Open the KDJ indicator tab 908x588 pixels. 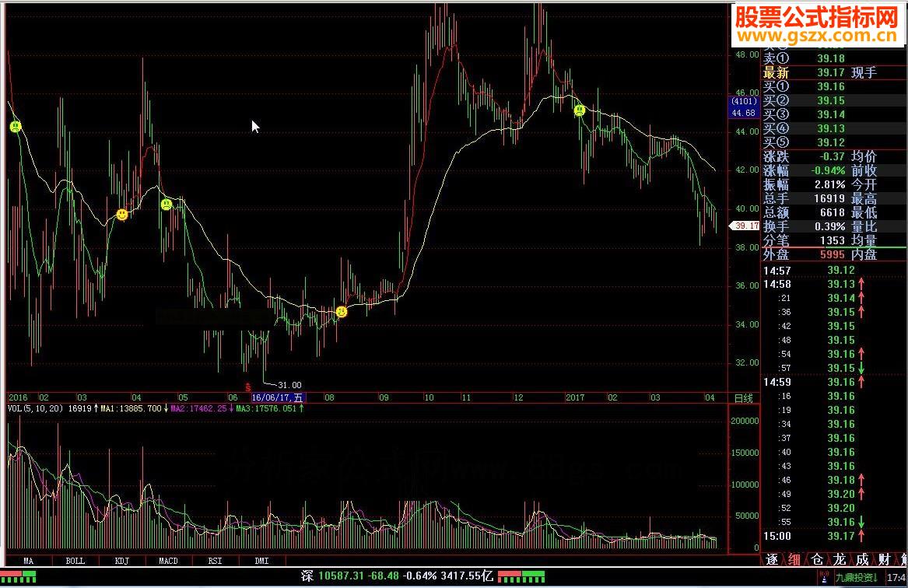(x=121, y=561)
